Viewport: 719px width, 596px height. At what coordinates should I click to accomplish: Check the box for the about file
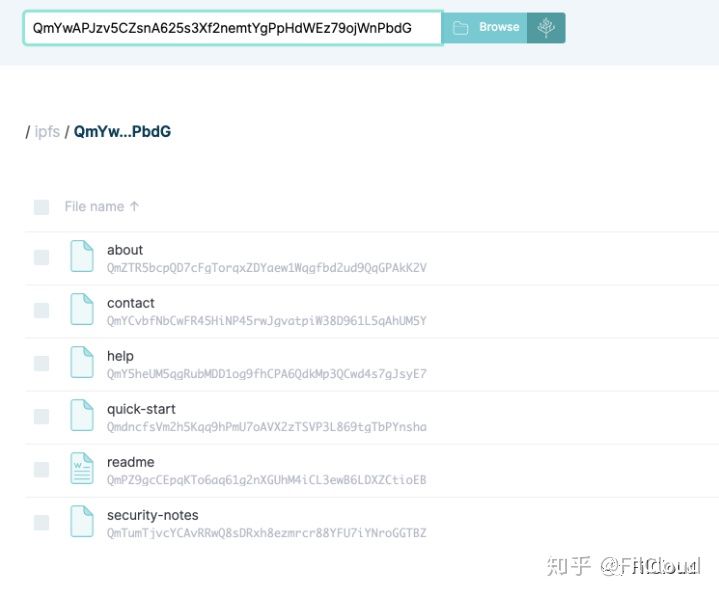coord(41,257)
